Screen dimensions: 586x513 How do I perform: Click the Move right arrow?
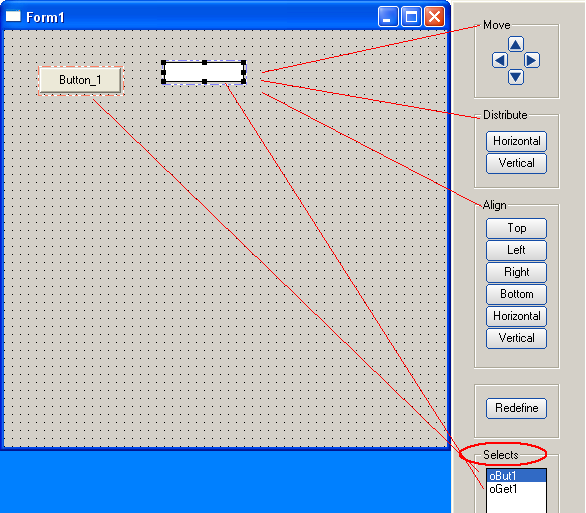coord(532,60)
